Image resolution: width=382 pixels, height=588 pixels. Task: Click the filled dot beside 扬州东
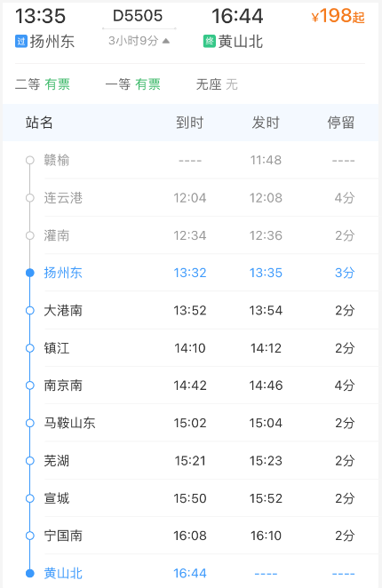coord(29,273)
